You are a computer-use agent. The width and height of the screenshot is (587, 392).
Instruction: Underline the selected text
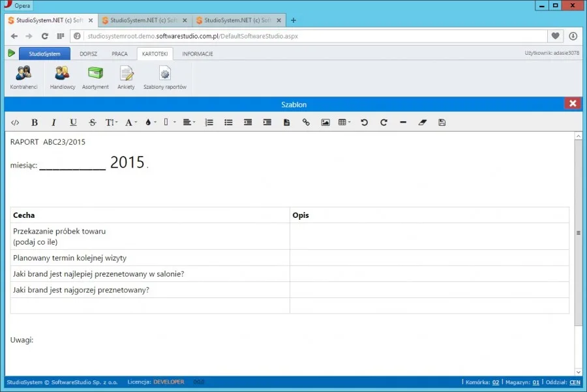coord(73,123)
